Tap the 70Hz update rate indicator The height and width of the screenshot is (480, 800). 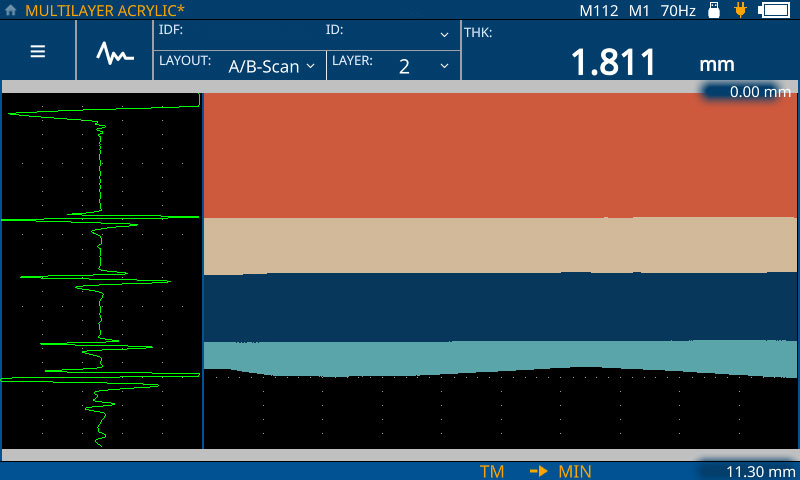678,11
